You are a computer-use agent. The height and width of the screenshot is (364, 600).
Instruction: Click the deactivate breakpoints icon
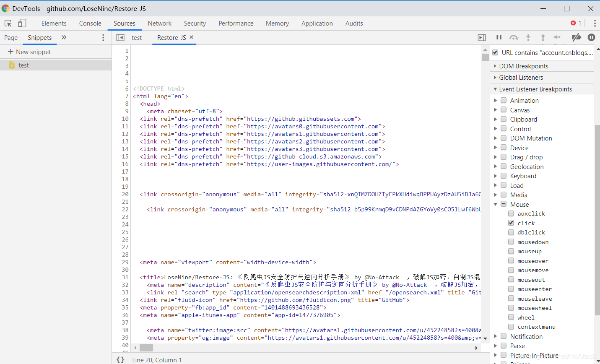tap(576, 37)
